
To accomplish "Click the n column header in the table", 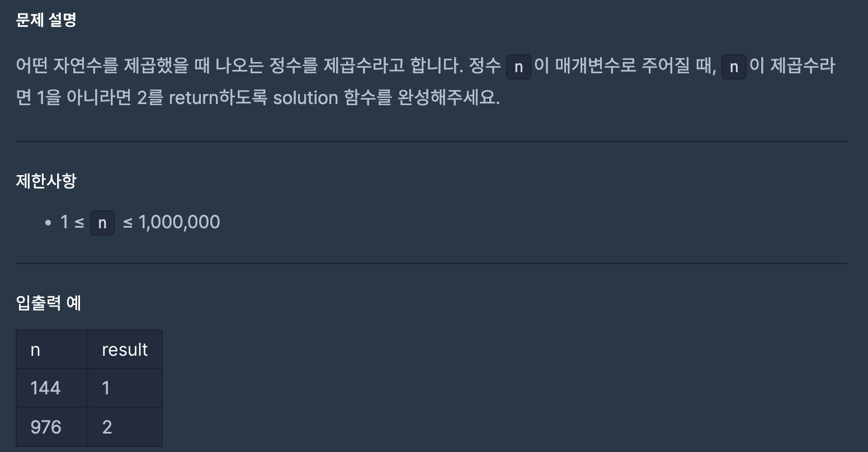I will click(52, 350).
